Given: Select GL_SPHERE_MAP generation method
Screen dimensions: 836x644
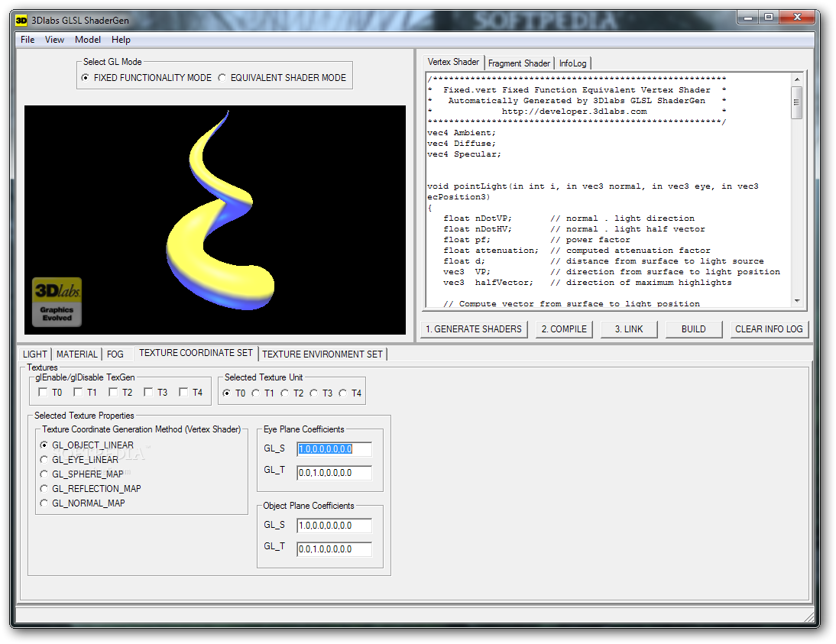Looking at the screenshot, I should [x=44, y=474].
